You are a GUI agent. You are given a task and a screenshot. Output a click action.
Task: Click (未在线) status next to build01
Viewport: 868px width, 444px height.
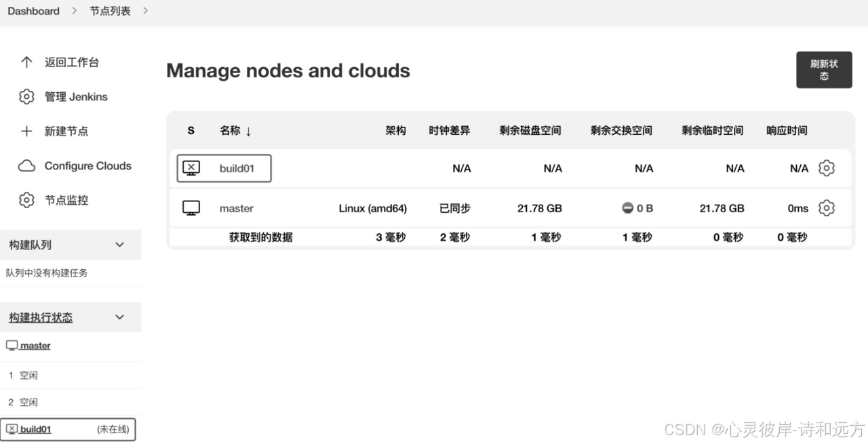[113, 429]
